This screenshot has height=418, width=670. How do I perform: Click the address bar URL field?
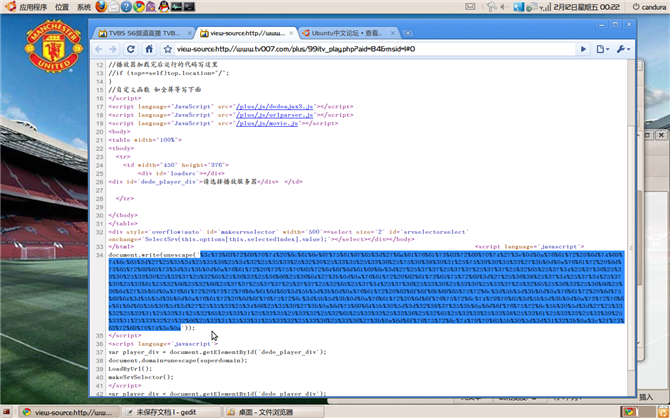point(374,49)
